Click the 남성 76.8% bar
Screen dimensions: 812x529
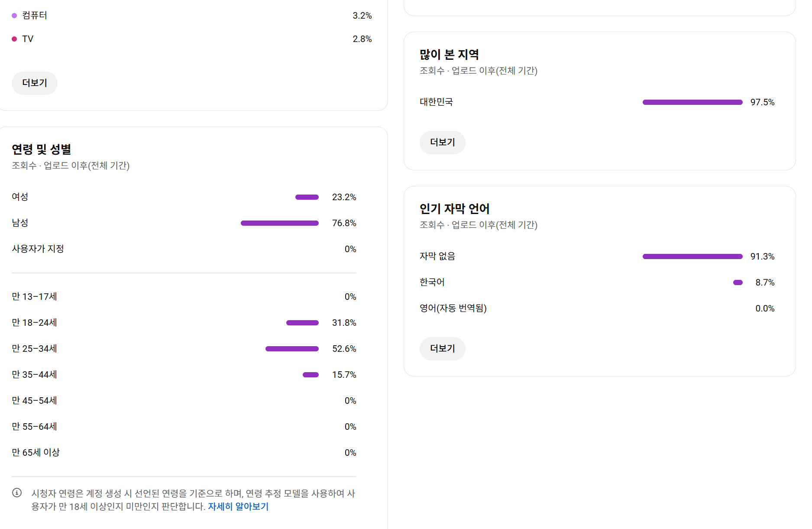(x=280, y=223)
